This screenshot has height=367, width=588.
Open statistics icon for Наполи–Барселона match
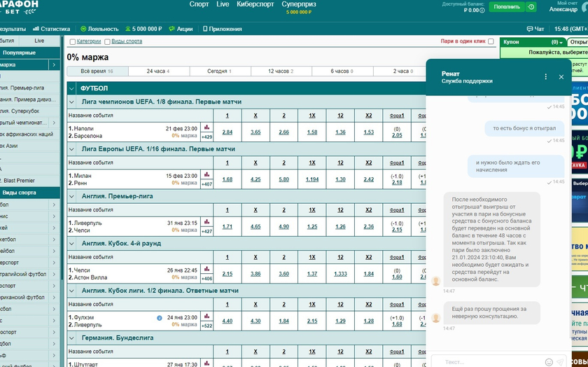point(206,127)
